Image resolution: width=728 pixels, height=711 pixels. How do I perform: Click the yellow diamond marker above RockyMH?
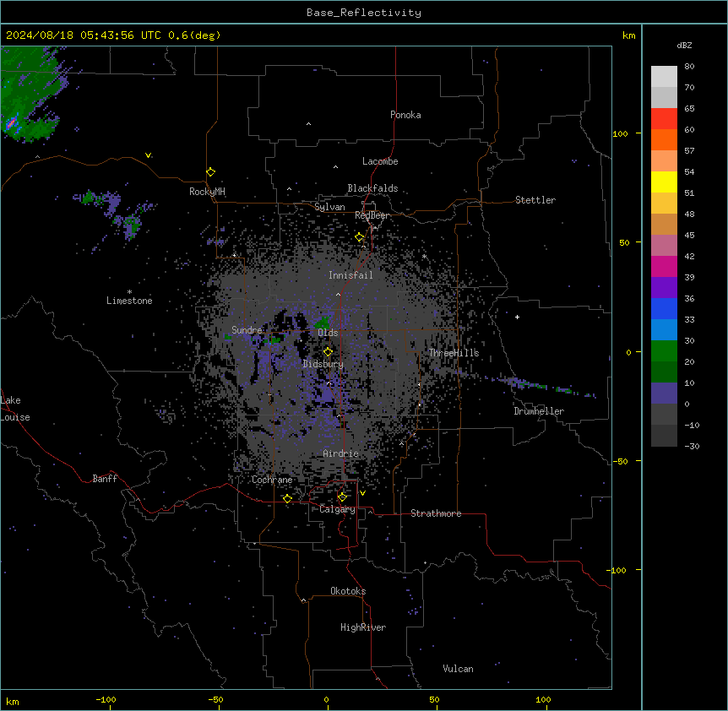tap(210, 172)
